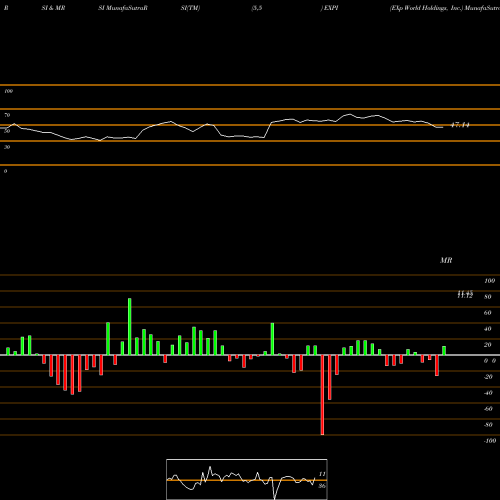Click the 11.12 value label in MR panel

point(465,296)
